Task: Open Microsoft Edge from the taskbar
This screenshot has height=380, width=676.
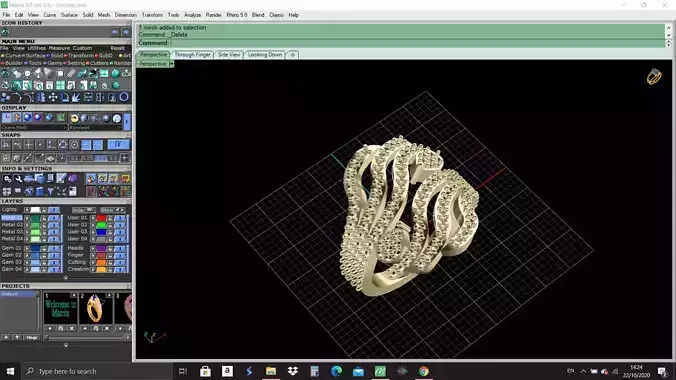Action: click(x=336, y=371)
